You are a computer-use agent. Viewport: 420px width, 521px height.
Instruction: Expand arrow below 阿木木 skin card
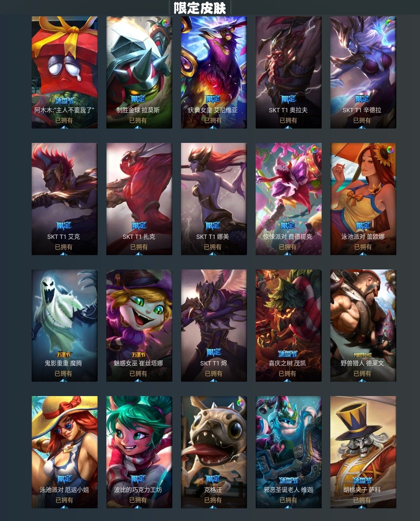click(64, 127)
